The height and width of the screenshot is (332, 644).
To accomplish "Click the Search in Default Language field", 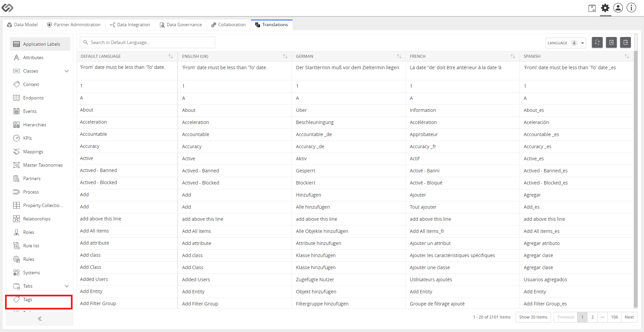I will [x=147, y=42].
